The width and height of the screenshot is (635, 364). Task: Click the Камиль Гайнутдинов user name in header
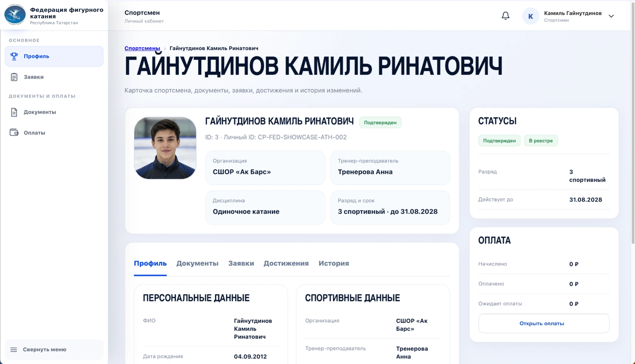tap(573, 13)
